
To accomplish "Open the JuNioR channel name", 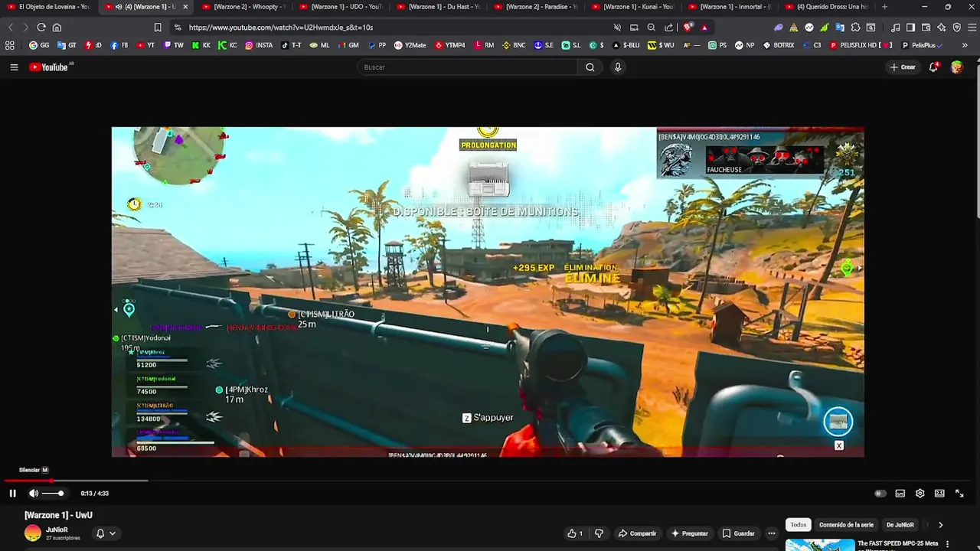I will [57, 530].
